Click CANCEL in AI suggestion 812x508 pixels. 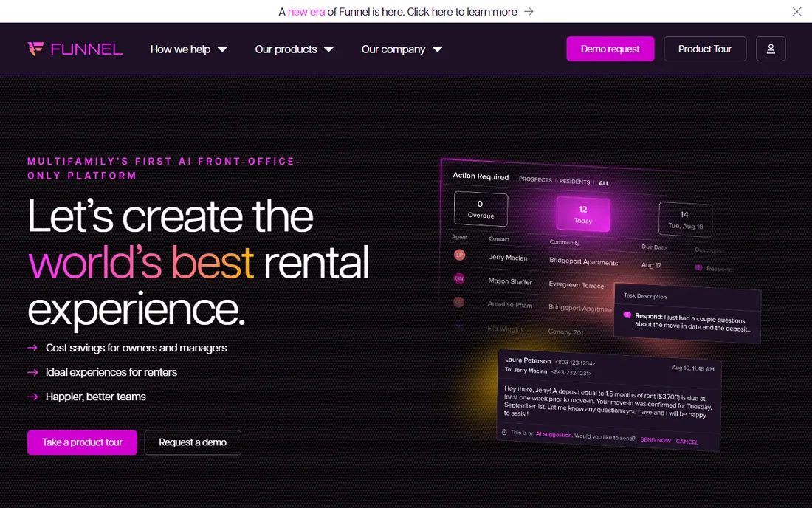[x=687, y=442]
